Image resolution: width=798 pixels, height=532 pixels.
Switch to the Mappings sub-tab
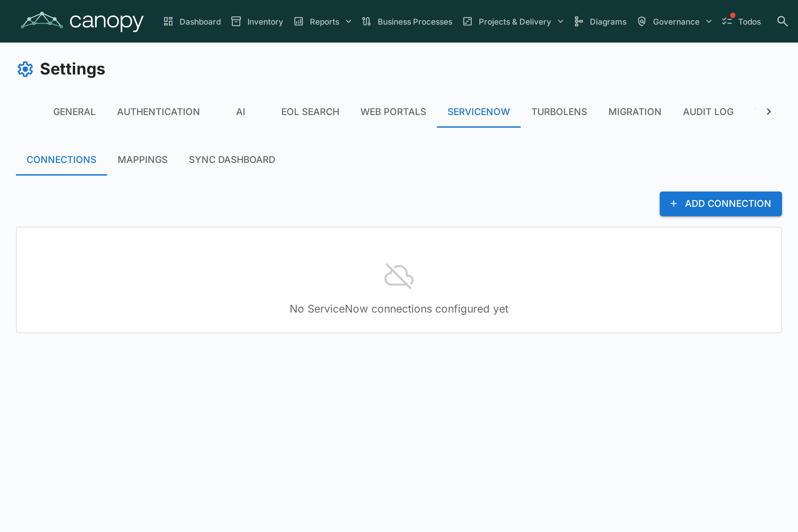pyautogui.click(x=143, y=160)
